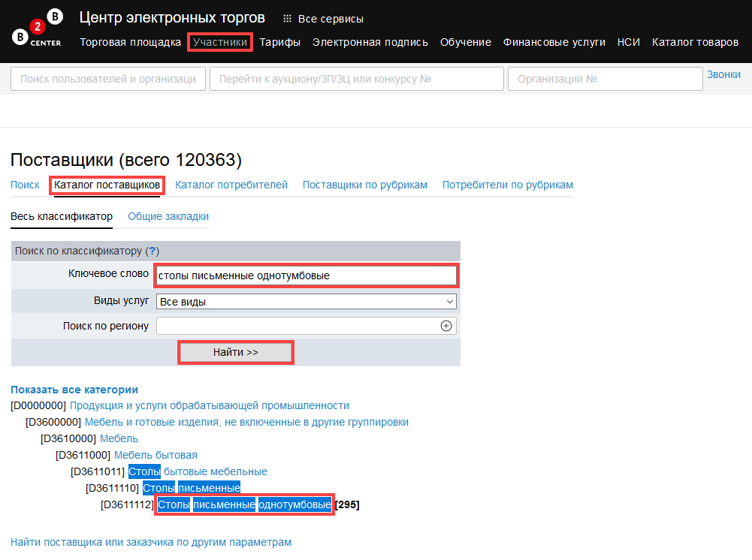Open Столы письменные однотумбовые category
The width and height of the screenshot is (752, 560).
click(x=244, y=504)
